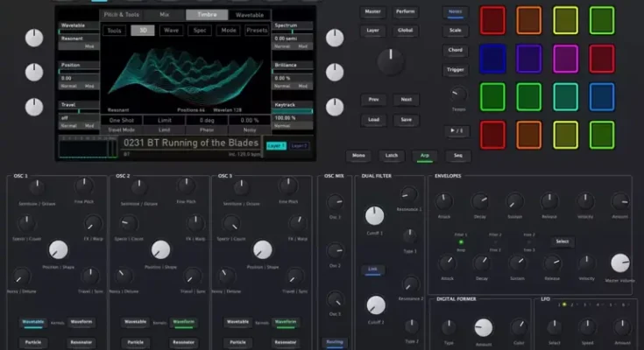Image resolution: width=644 pixels, height=350 pixels.
Task: Open the Master page button
Action: pyautogui.click(x=372, y=12)
